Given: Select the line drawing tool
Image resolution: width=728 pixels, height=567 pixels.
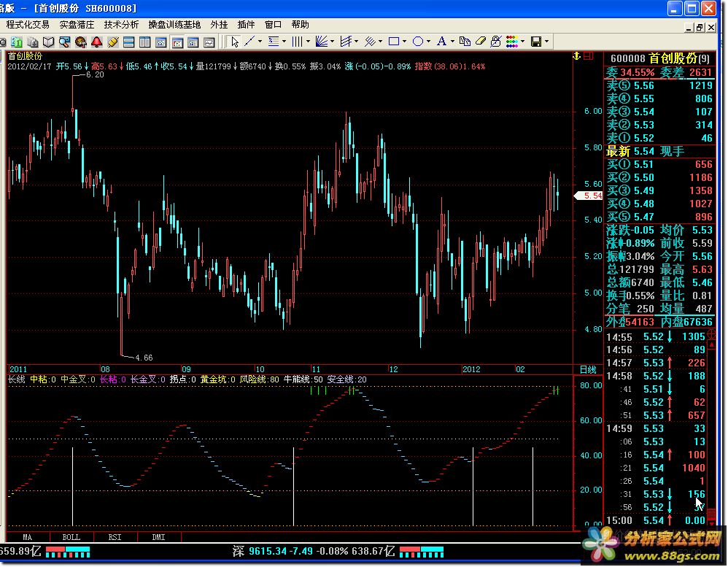Looking at the screenshot, I should click(x=249, y=42).
